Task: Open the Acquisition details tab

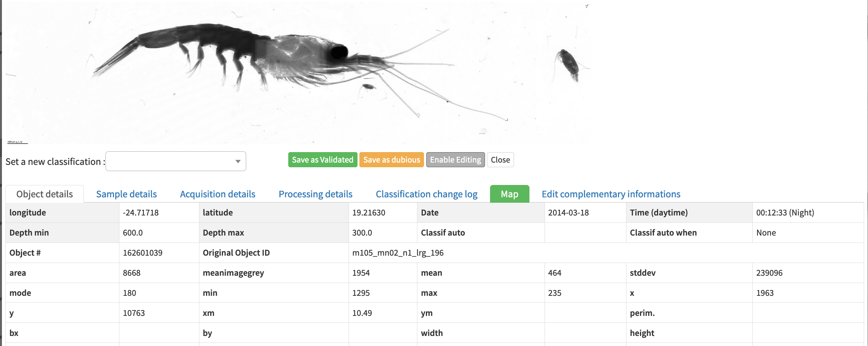Action: pos(217,194)
